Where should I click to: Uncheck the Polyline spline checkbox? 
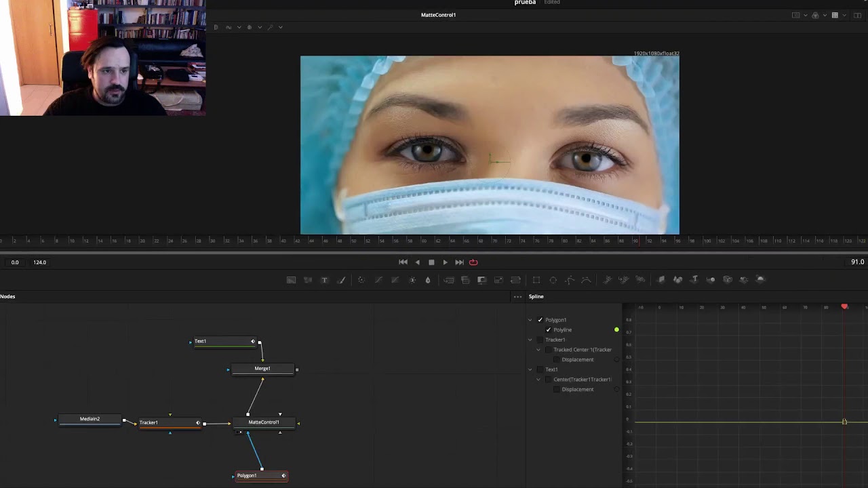(x=549, y=330)
